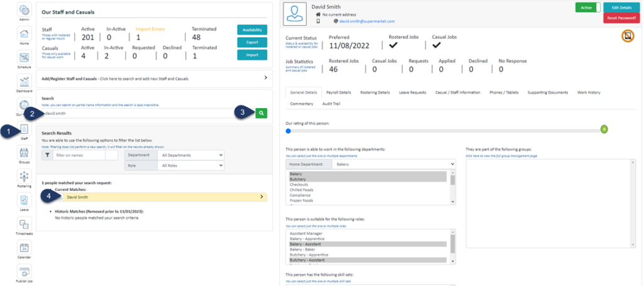
Task: Click the departments list scrollbar
Action: coord(453,187)
